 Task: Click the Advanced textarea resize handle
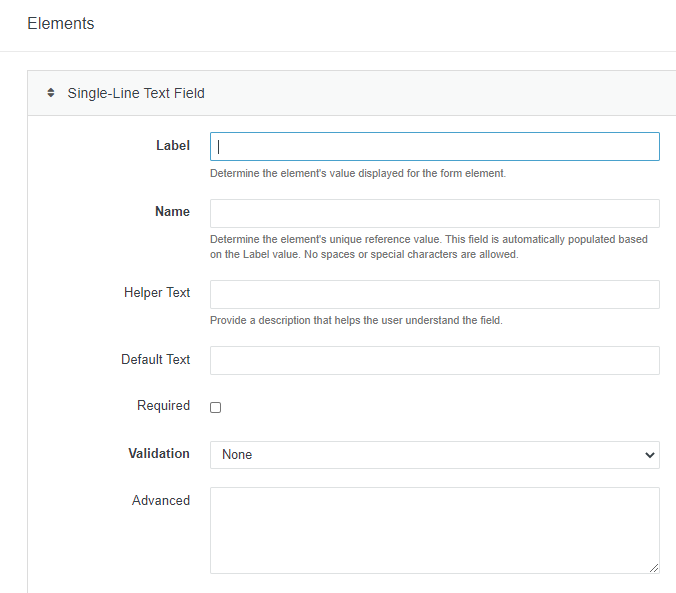pyautogui.click(x=654, y=568)
